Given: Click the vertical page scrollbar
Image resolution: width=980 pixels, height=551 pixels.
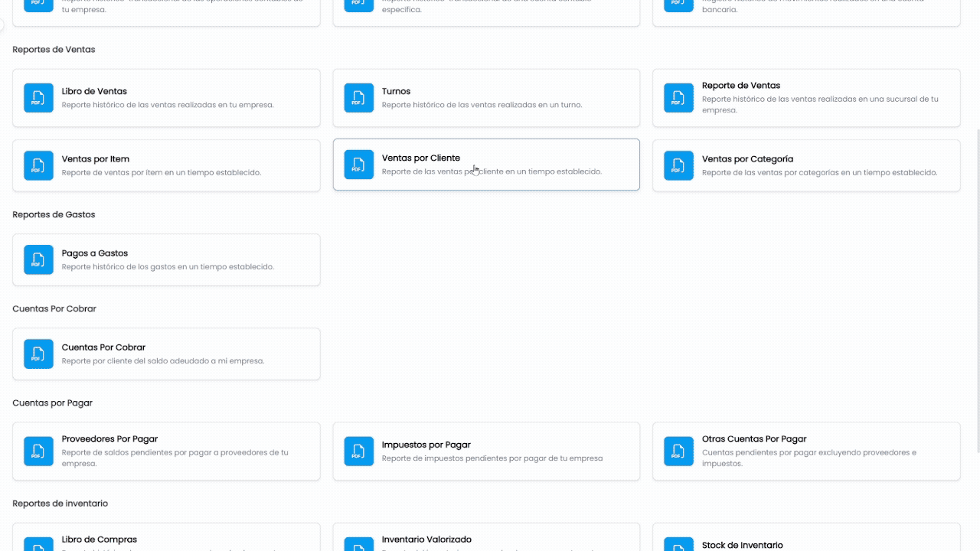Looking at the screenshot, I should tap(976, 291).
